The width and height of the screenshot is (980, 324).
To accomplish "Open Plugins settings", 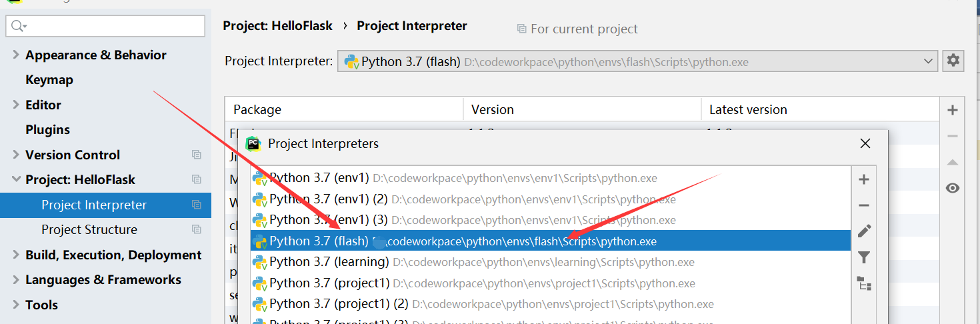I will point(47,129).
